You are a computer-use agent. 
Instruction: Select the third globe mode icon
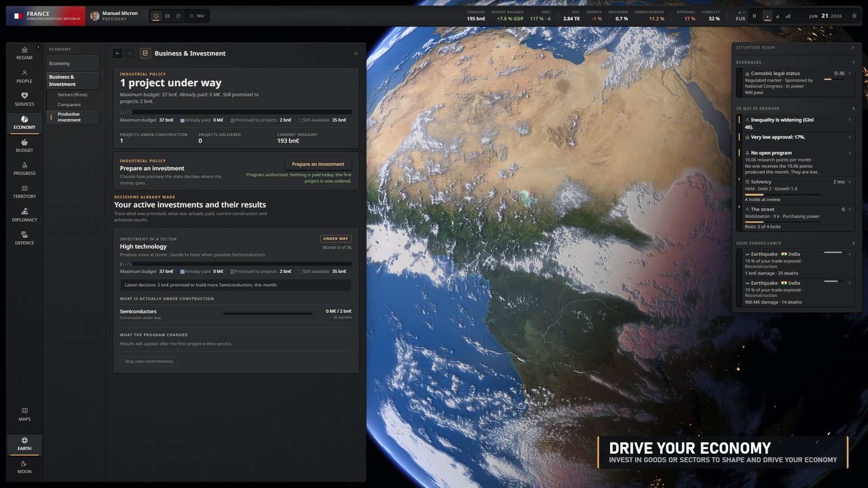pos(178,16)
